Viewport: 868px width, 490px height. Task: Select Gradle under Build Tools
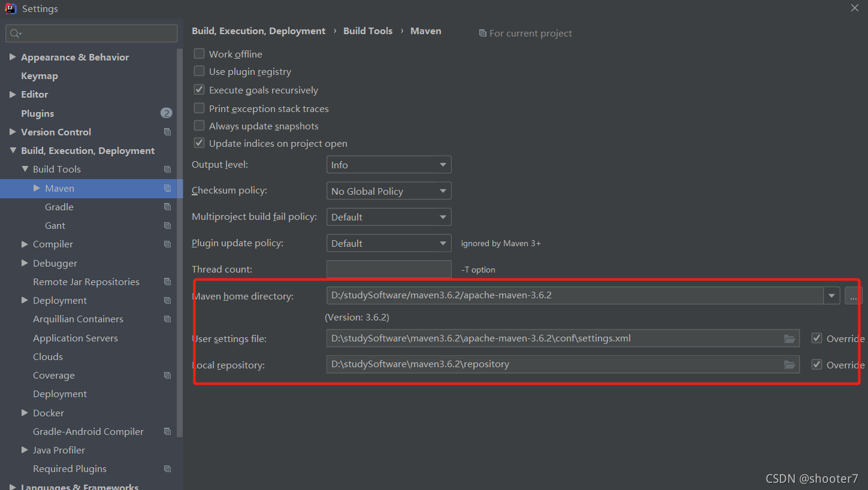[x=59, y=207]
